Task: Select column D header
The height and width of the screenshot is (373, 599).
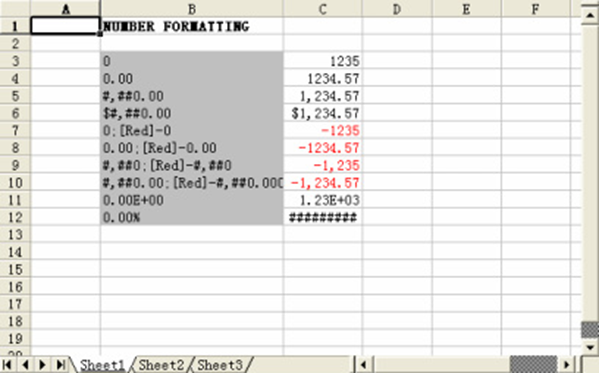Action: [397, 8]
